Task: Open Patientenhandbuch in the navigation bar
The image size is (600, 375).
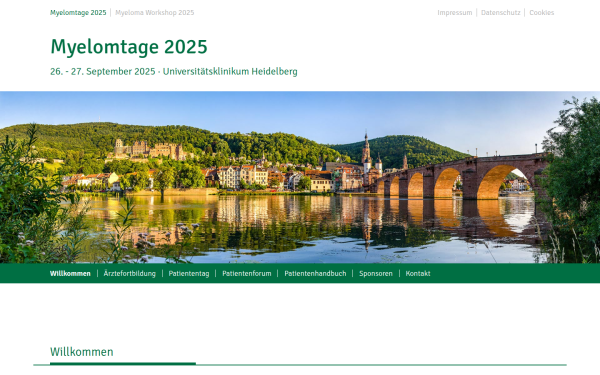Action: point(315,274)
